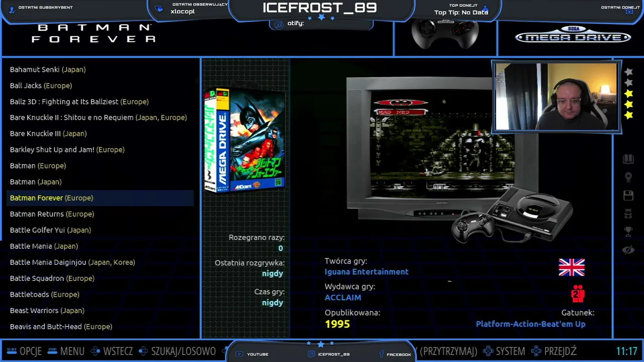Select Batman Returns (Europe)
The width and height of the screenshot is (644, 362).
[x=52, y=214]
